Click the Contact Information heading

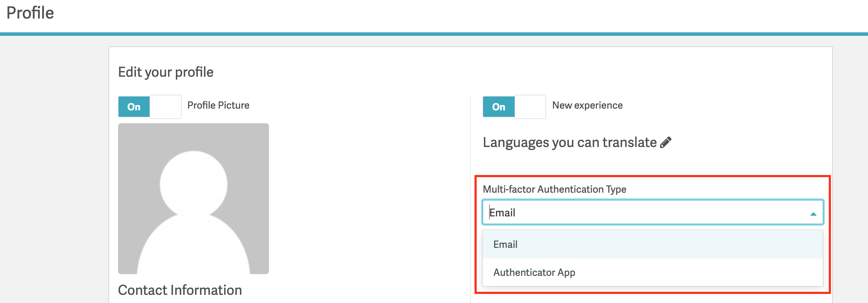tap(180, 290)
